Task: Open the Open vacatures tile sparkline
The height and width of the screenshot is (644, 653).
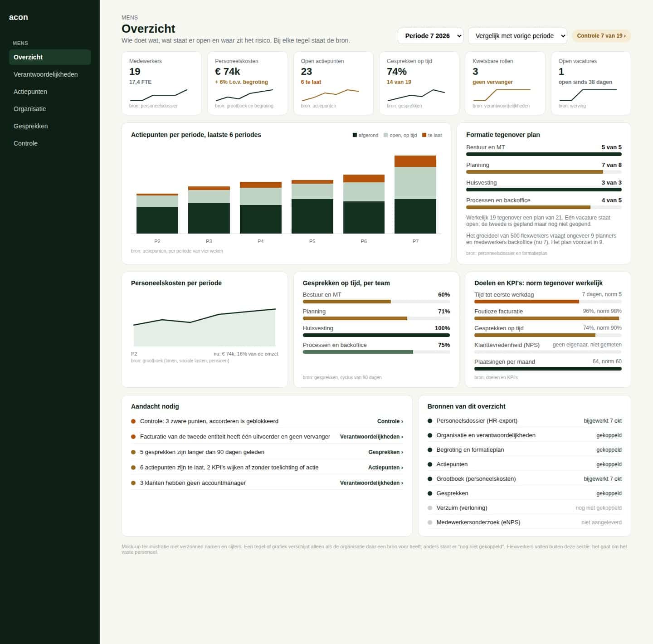Action: (x=588, y=95)
